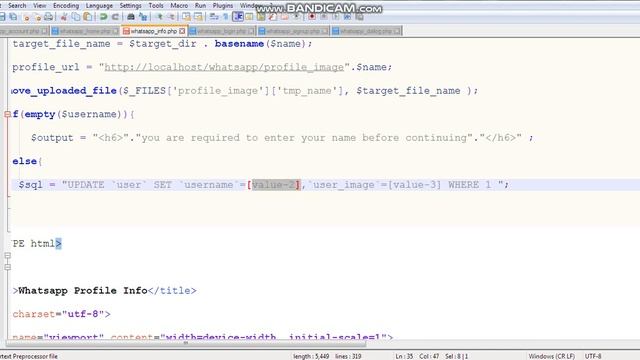Click the Close All toolbar icon

[38, 17]
